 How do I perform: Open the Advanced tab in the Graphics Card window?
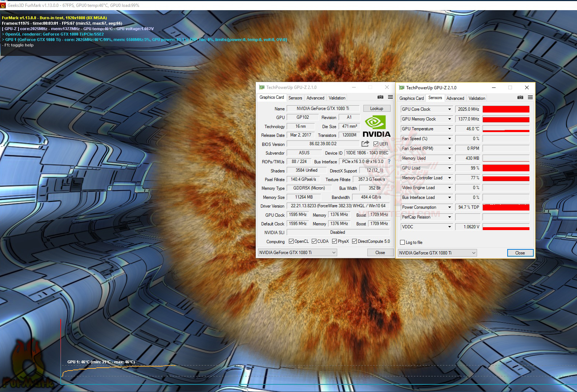coord(315,98)
